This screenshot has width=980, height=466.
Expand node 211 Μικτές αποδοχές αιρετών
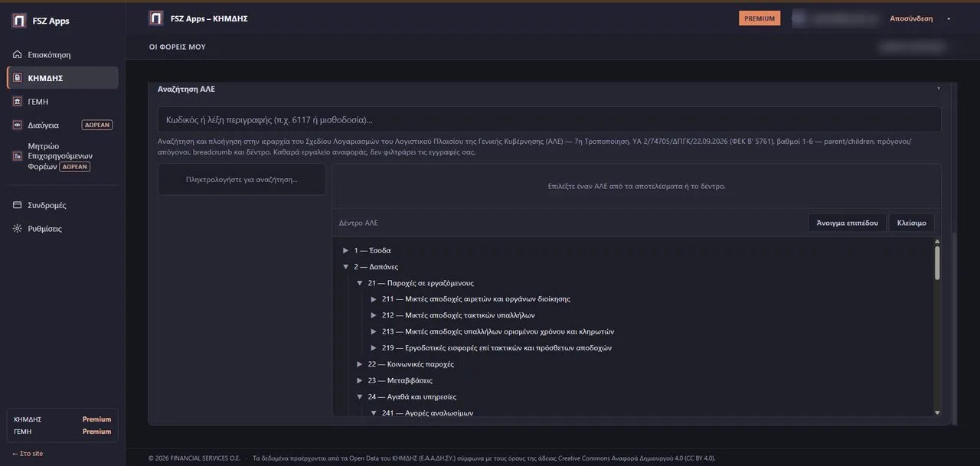pyautogui.click(x=374, y=299)
